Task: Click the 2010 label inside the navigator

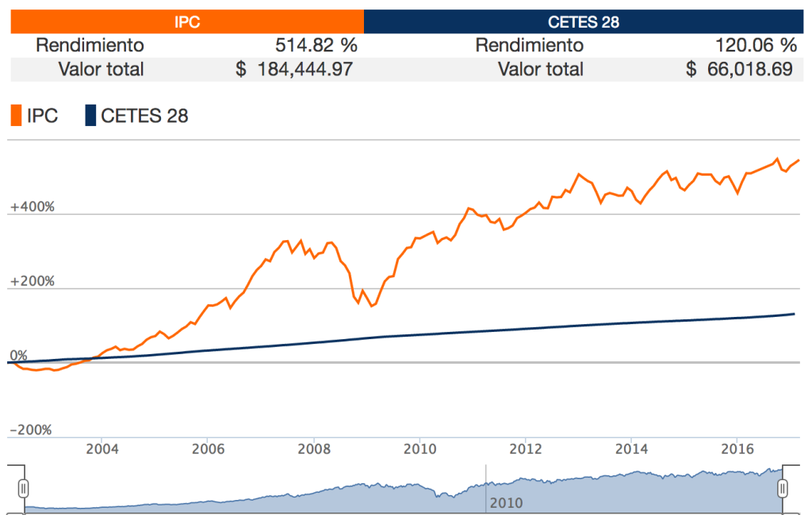Action: click(x=506, y=503)
